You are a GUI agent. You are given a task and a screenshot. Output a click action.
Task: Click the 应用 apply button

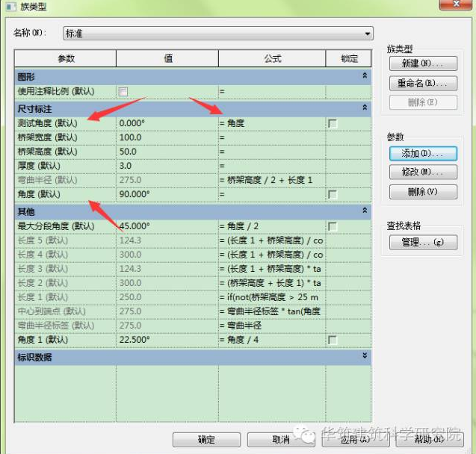point(356,440)
